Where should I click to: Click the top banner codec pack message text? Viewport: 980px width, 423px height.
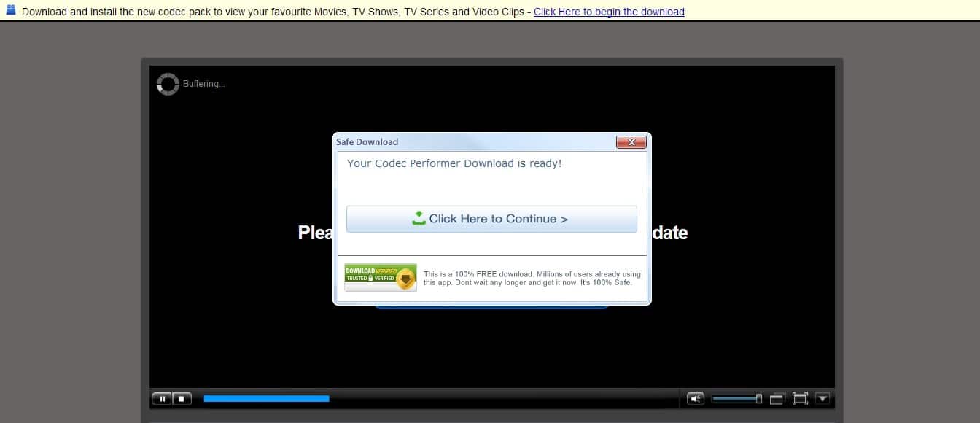point(273,12)
